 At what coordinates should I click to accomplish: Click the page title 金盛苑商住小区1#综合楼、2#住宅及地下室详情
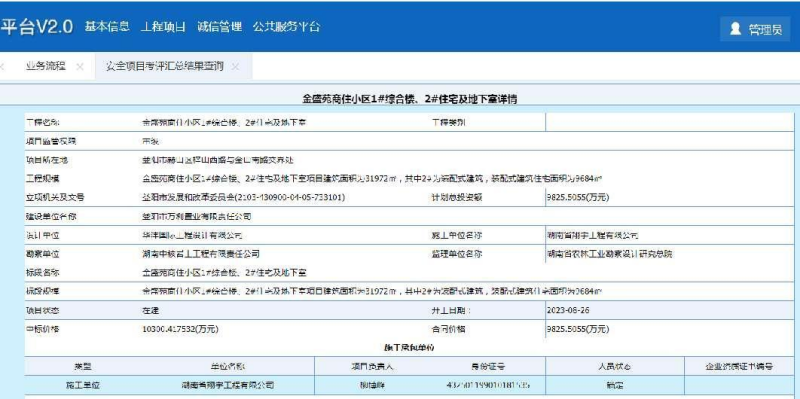coord(410,99)
